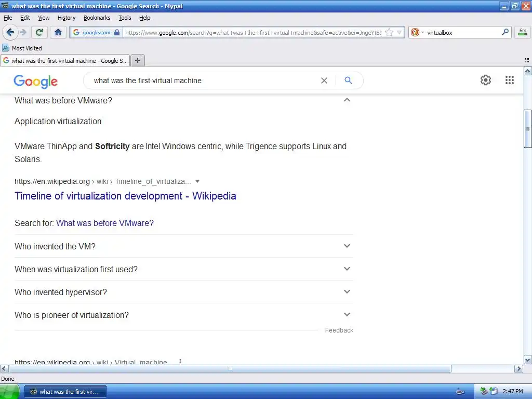
Task: Click inside the Google search query field
Action: click(204, 81)
